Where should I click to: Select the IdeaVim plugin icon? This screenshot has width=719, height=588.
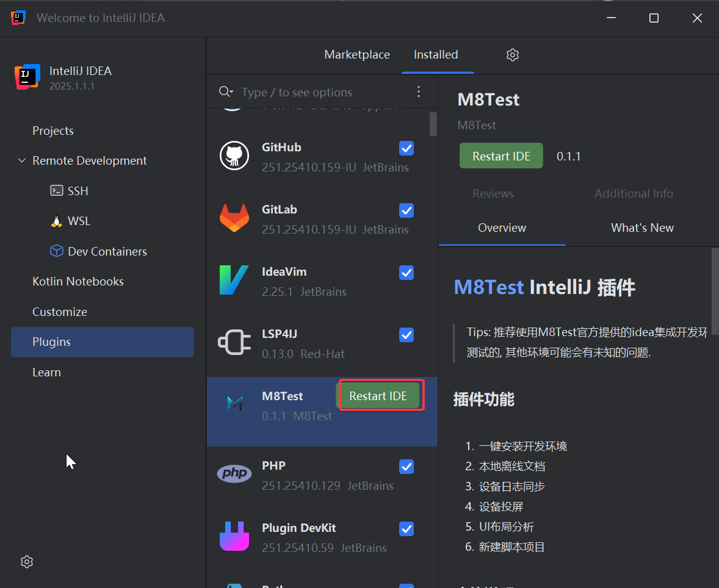[x=234, y=280]
